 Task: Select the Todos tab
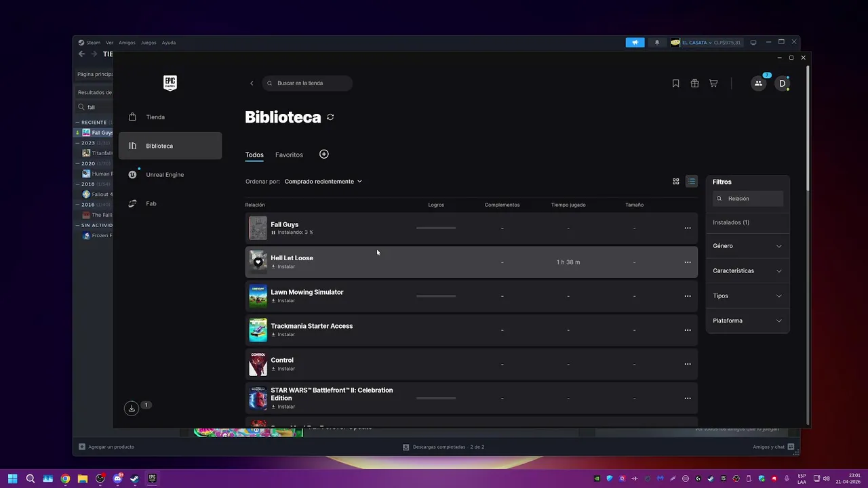tap(254, 155)
